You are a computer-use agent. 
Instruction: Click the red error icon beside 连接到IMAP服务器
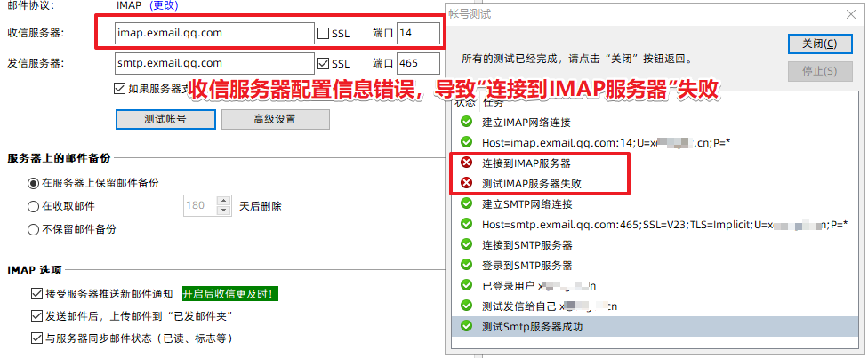tap(467, 163)
